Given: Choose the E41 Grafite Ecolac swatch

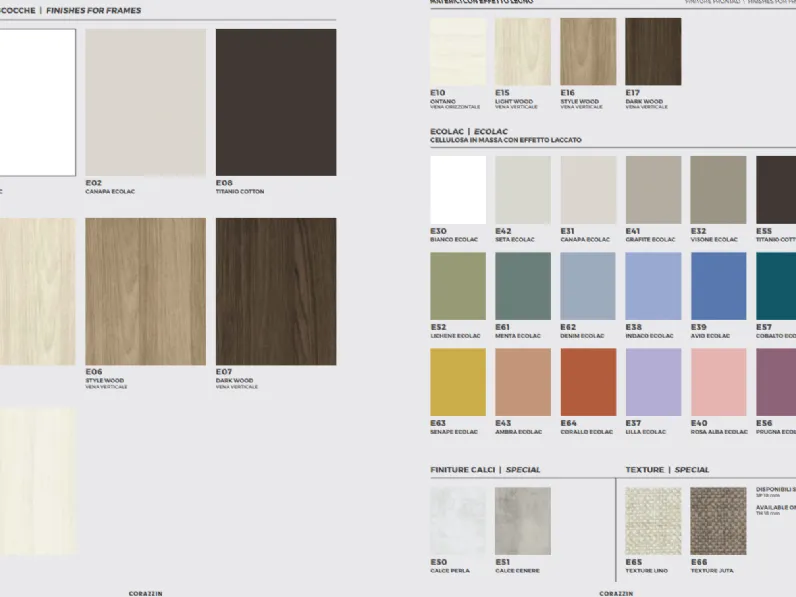Looking at the screenshot, I should [653, 190].
